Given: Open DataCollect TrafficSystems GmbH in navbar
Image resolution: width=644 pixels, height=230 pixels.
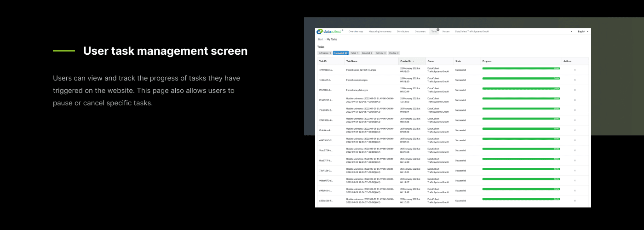Looking at the screenshot, I should (x=471, y=32).
